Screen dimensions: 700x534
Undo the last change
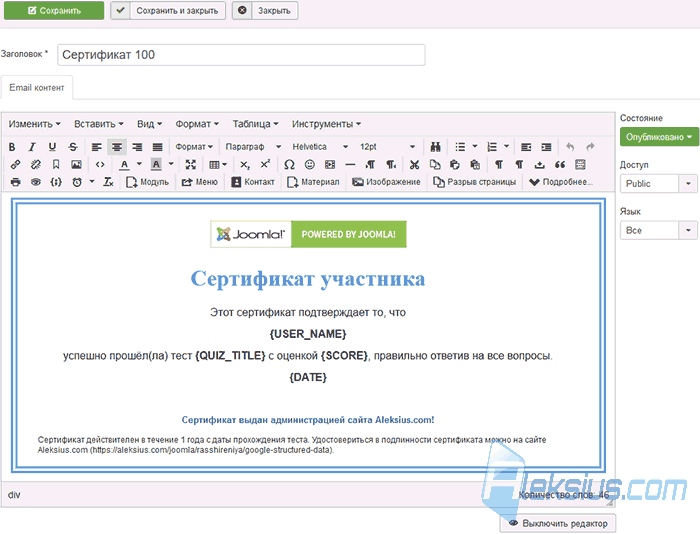point(570,147)
